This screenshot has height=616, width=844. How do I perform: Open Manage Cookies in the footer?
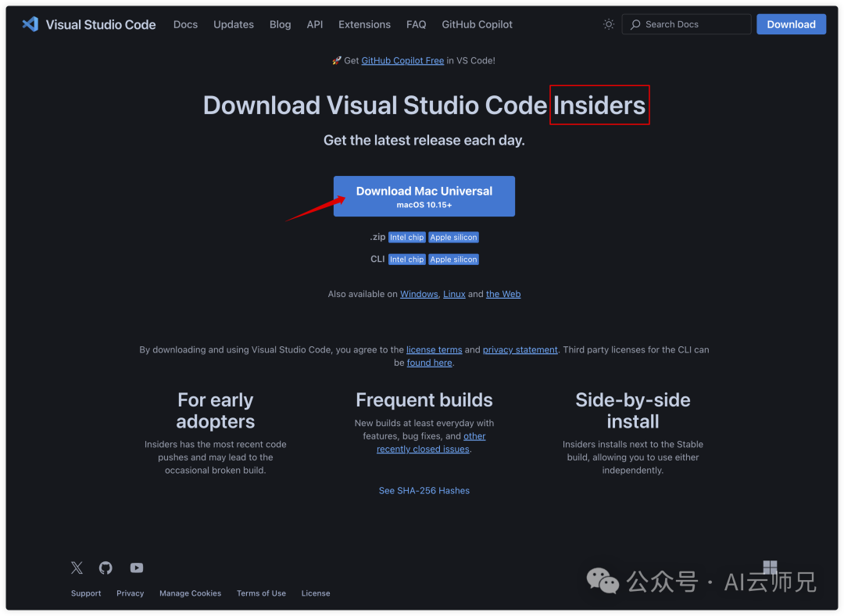(190, 593)
